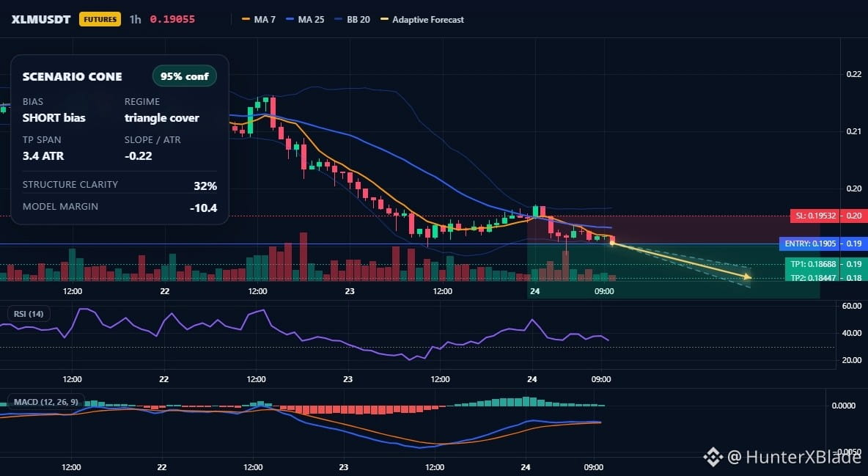The image size is (868, 476).
Task: Click the 0.21 price axis label
Action: (854, 131)
